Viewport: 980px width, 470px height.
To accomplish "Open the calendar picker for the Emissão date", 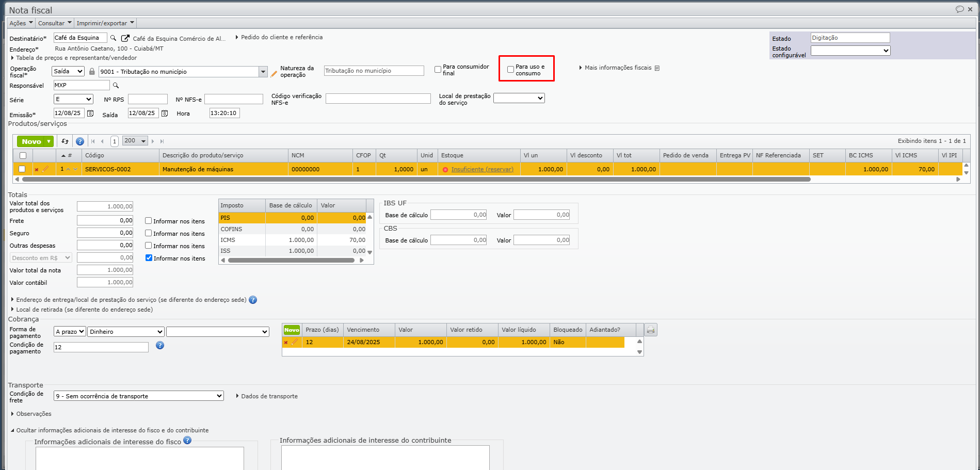I will (90, 113).
